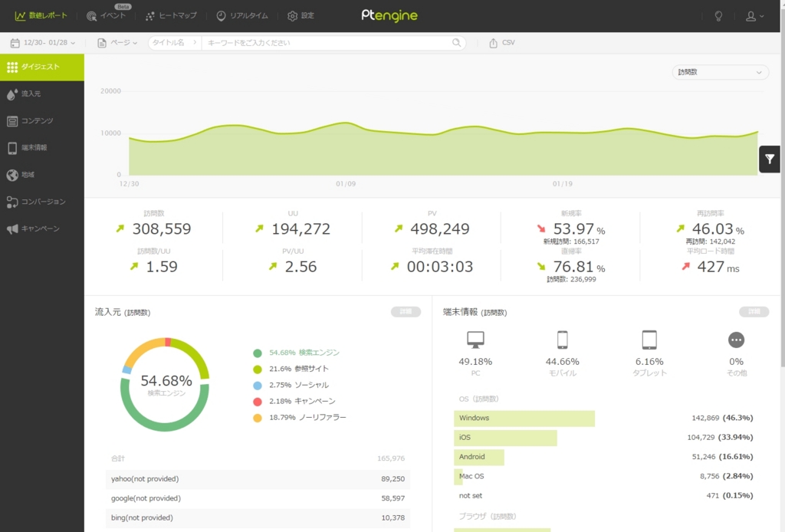The width and height of the screenshot is (785, 532).
Task: Click the Android OS bar row
Action: coord(606,457)
